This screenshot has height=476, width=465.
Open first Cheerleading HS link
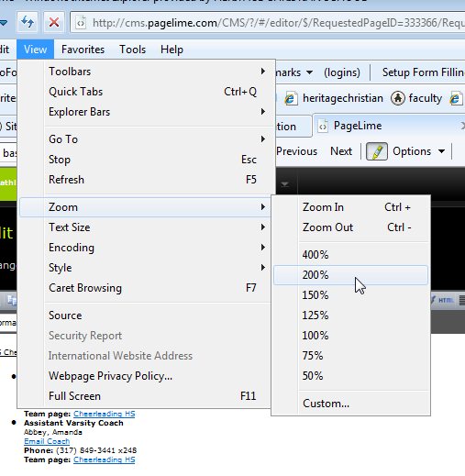(x=105, y=414)
